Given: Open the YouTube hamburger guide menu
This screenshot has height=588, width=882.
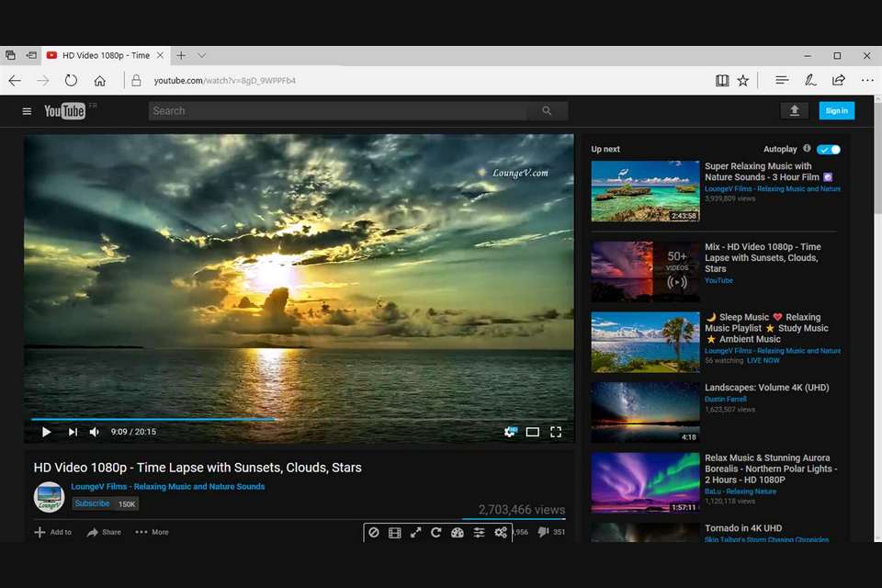Looking at the screenshot, I should [27, 111].
